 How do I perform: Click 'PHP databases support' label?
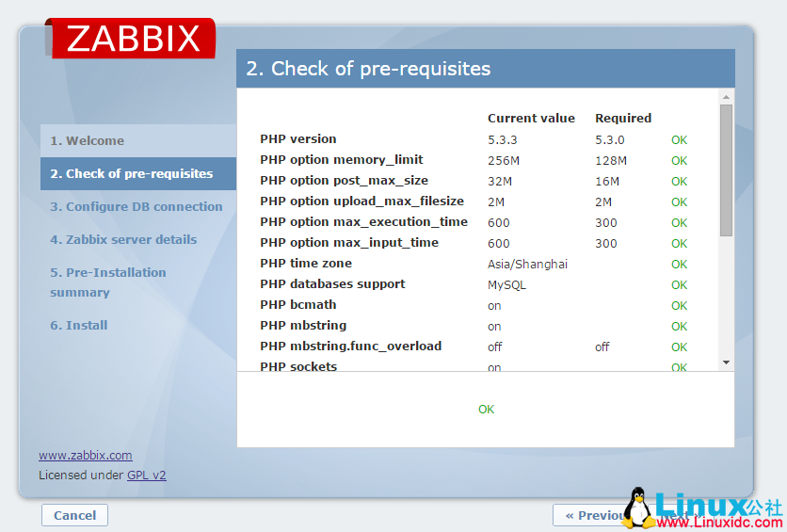332,283
